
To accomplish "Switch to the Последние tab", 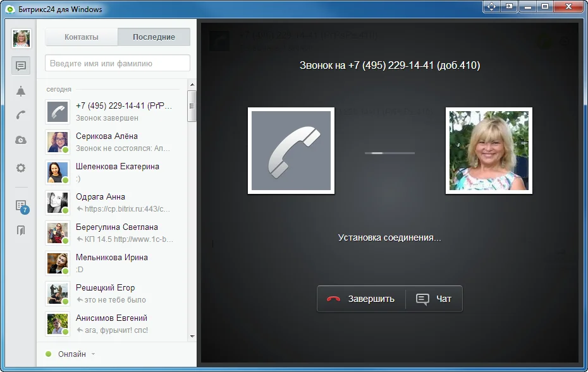I will [x=154, y=37].
